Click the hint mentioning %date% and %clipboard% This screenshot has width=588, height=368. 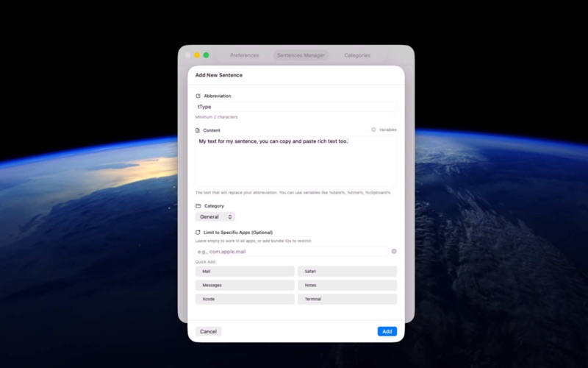coord(293,193)
